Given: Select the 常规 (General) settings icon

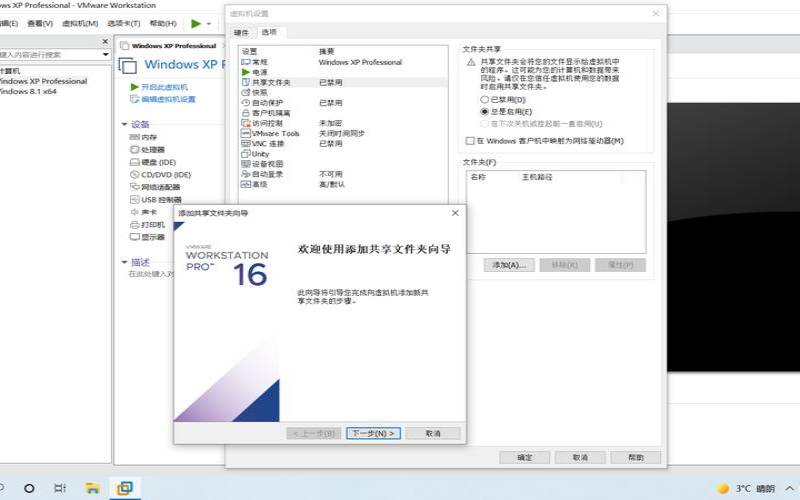Looking at the screenshot, I should tap(245, 62).
